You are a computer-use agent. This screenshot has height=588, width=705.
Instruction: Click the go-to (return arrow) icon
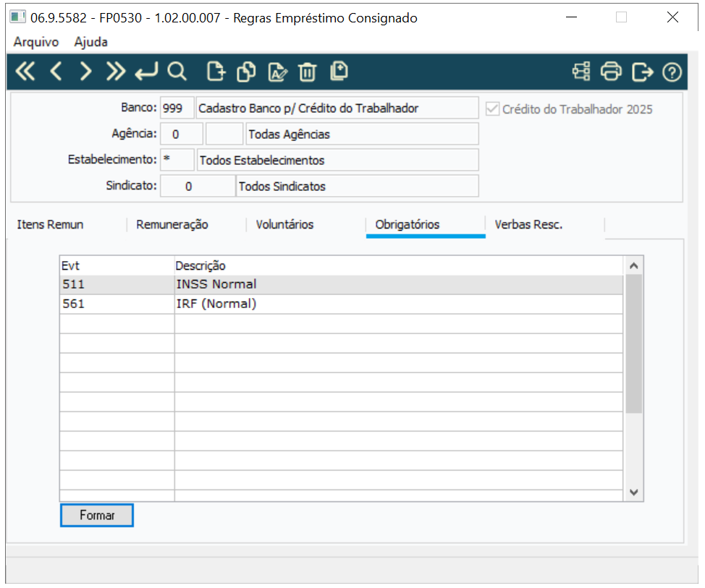click(147, 72)
